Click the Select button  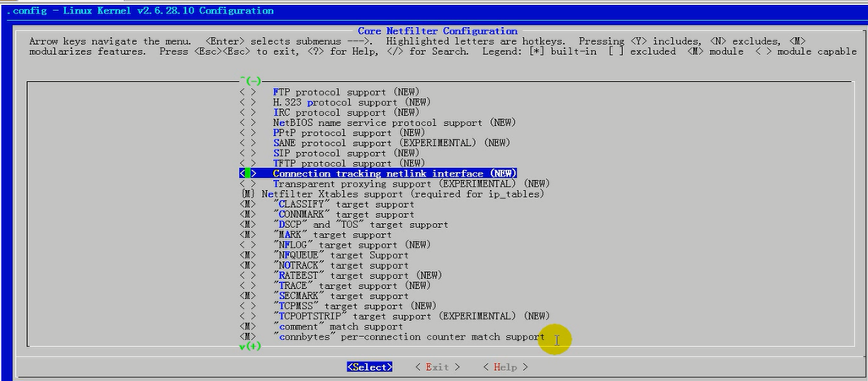coord(370,367)
